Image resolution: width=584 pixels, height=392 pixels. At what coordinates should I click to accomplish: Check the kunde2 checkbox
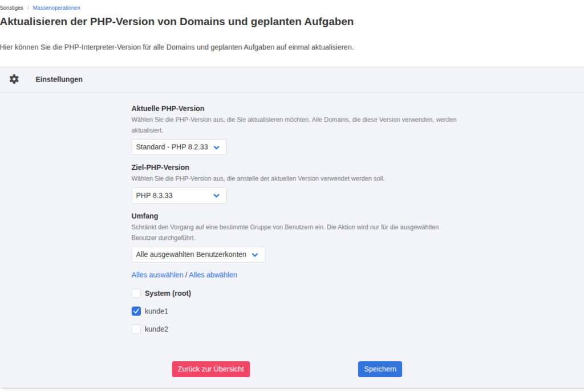click(136, 329)
